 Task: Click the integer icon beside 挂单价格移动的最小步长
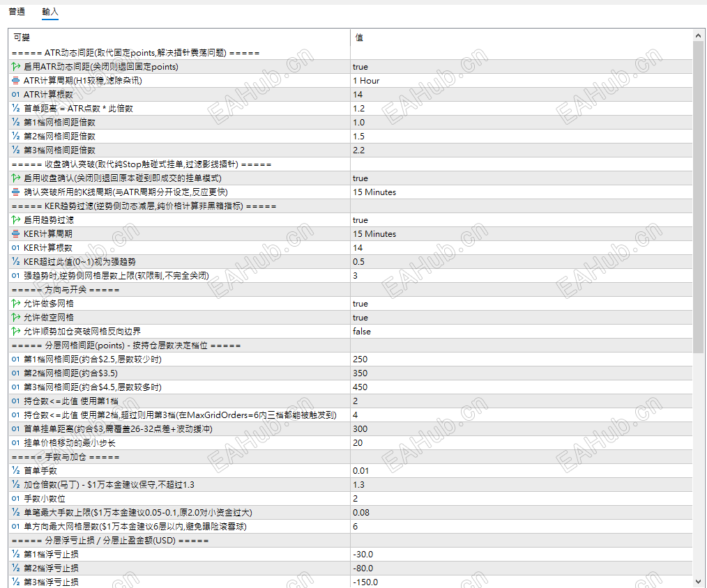(16, 443)
